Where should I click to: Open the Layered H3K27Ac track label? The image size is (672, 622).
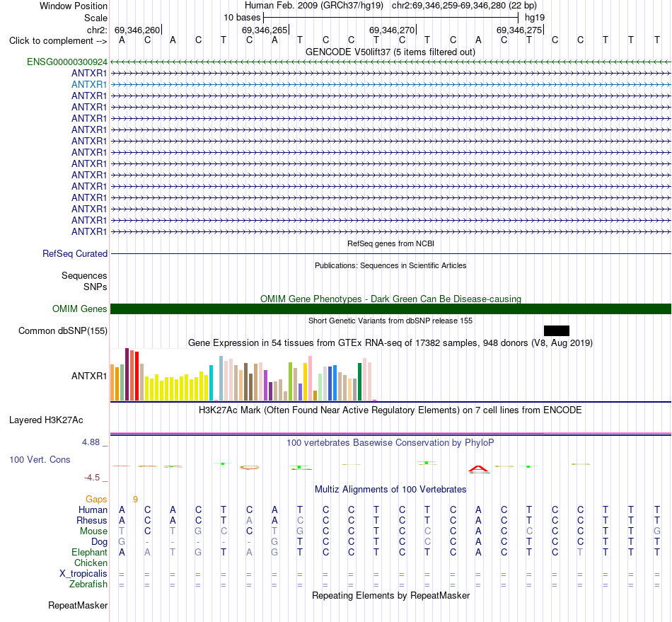coord(46,420)
